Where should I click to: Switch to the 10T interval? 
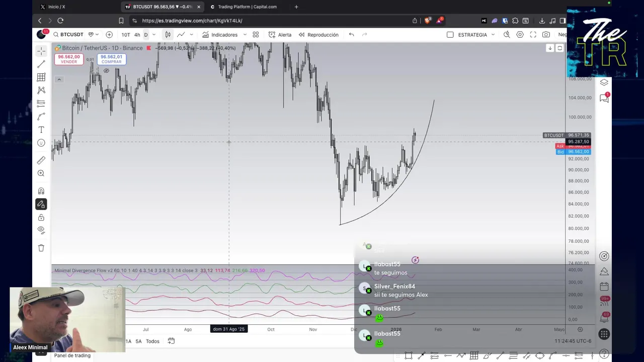tap(126, 35)
